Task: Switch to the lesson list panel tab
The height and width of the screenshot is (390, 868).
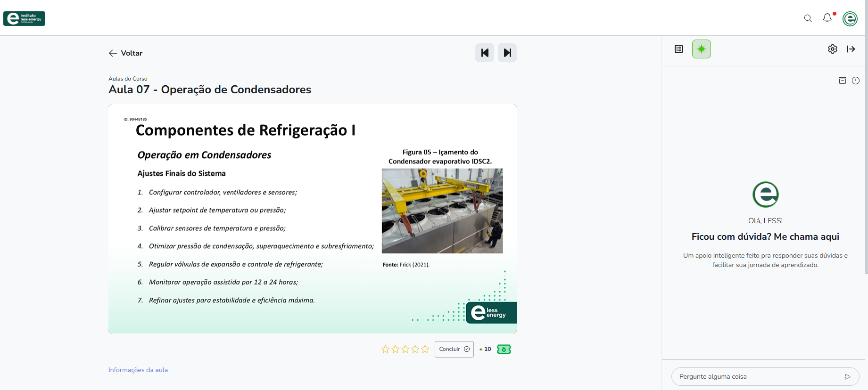Action: coord(678,49)
